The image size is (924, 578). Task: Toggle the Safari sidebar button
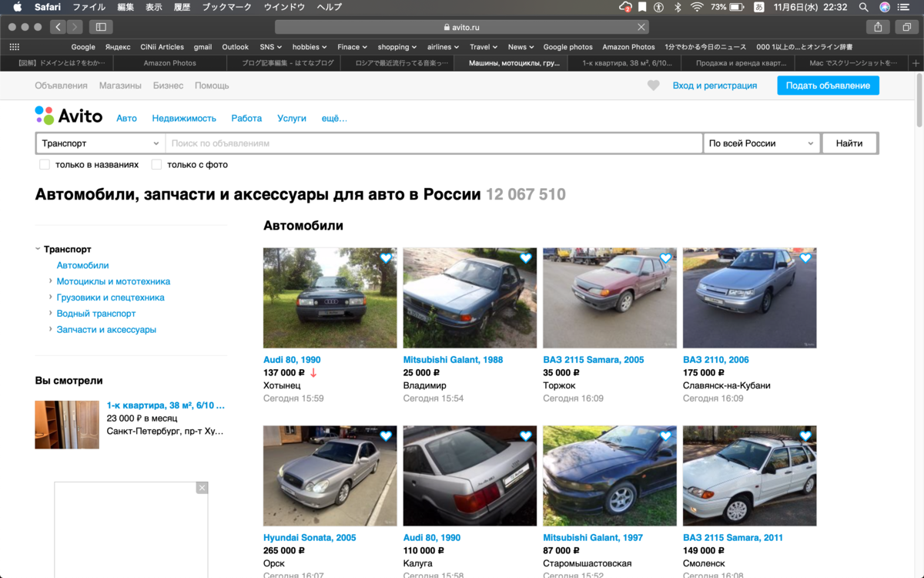[x=101, y=27]
